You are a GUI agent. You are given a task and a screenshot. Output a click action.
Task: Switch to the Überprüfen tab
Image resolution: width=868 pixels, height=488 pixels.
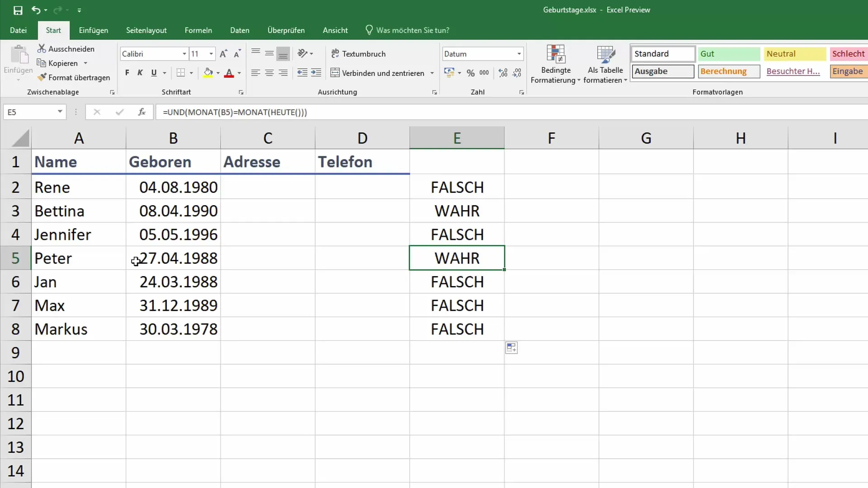(286, 30)
